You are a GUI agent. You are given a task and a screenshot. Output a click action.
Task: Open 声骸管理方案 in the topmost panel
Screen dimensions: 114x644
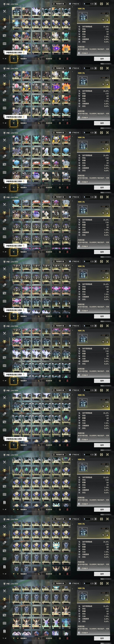tap(59, 4)
